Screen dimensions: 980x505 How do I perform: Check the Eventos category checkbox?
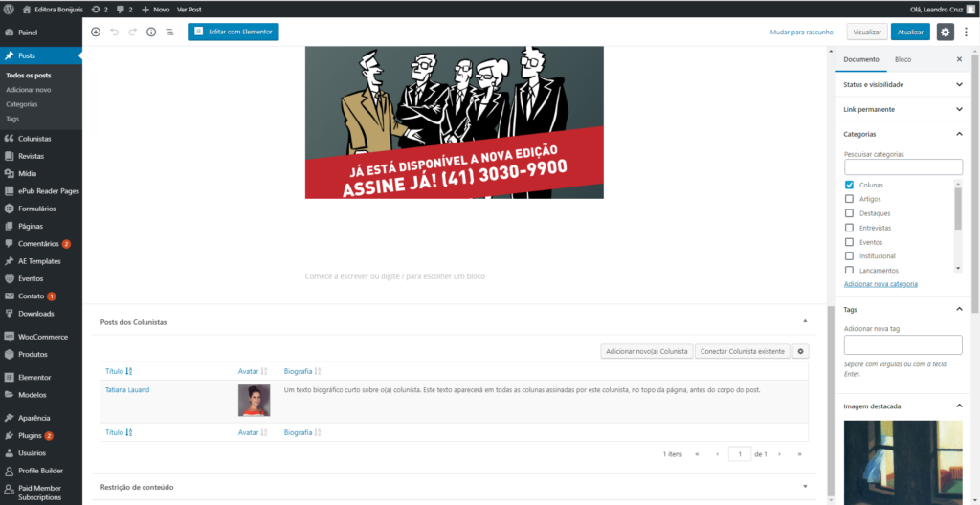click(849, 242)
